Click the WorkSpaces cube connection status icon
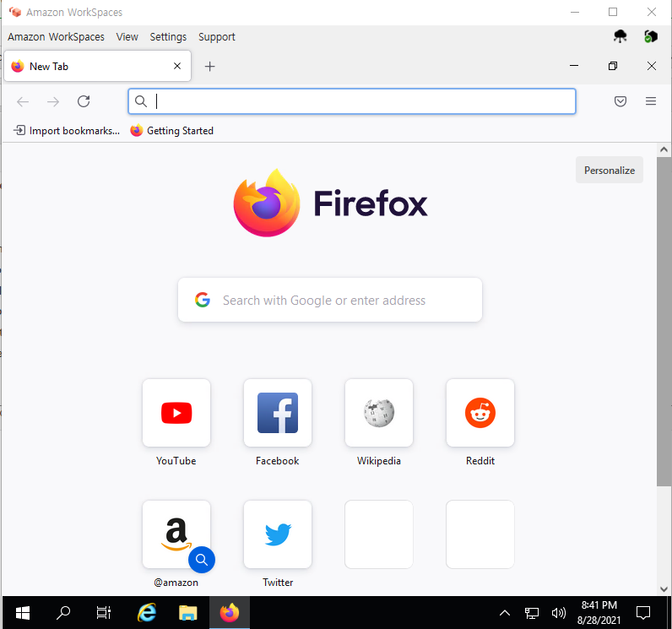Screen dimensions: 672x629 click(x=651, y=36)
